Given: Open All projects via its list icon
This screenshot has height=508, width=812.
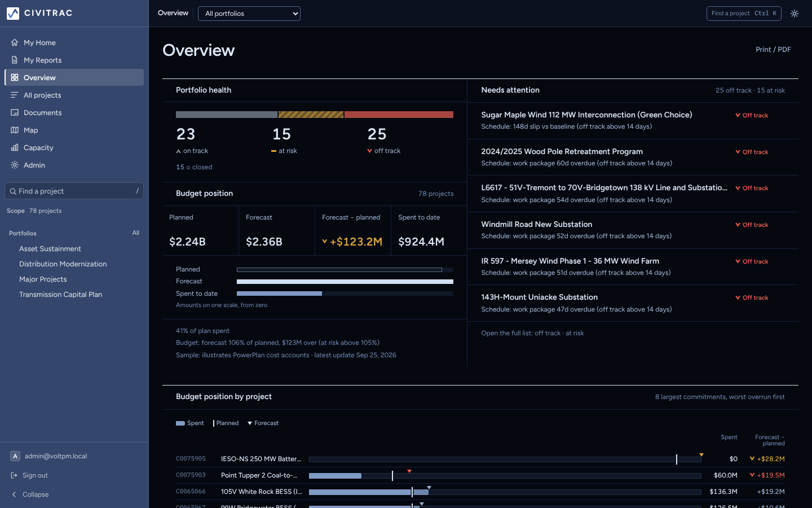Looking at the screenshot, I should (15, 95).
